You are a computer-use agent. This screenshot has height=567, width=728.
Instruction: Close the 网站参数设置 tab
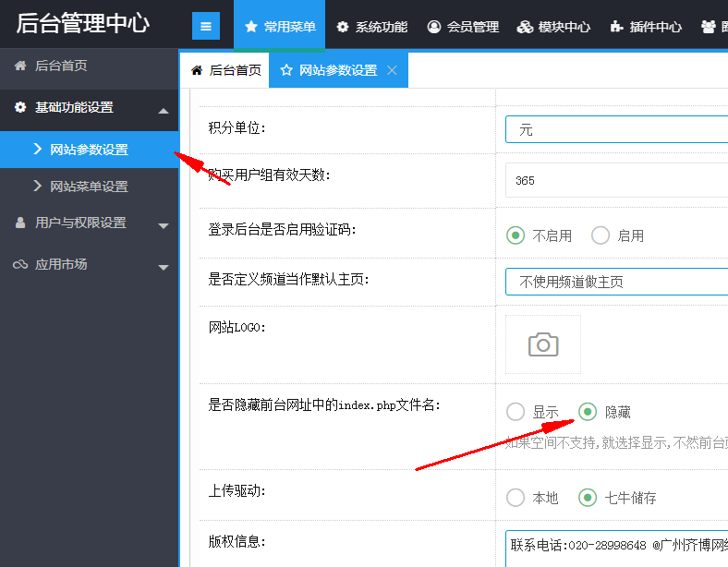click(x=393, y=70)
